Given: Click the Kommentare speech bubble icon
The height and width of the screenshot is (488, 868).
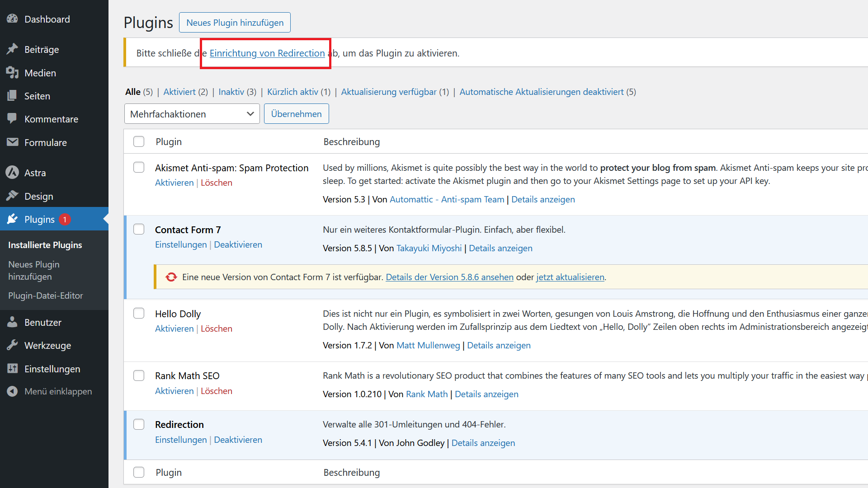Looking at the screenshot, I should (x=12, y=119).
